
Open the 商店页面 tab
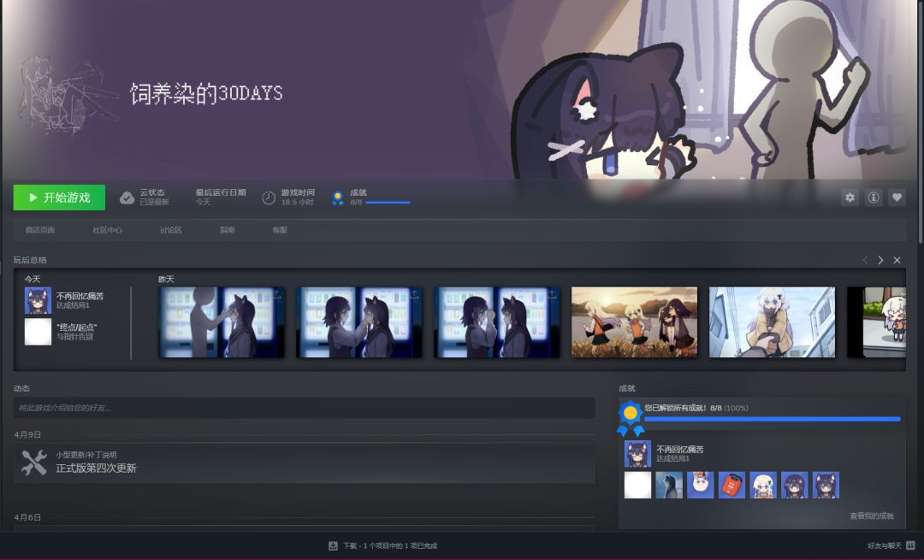(40, 230)
